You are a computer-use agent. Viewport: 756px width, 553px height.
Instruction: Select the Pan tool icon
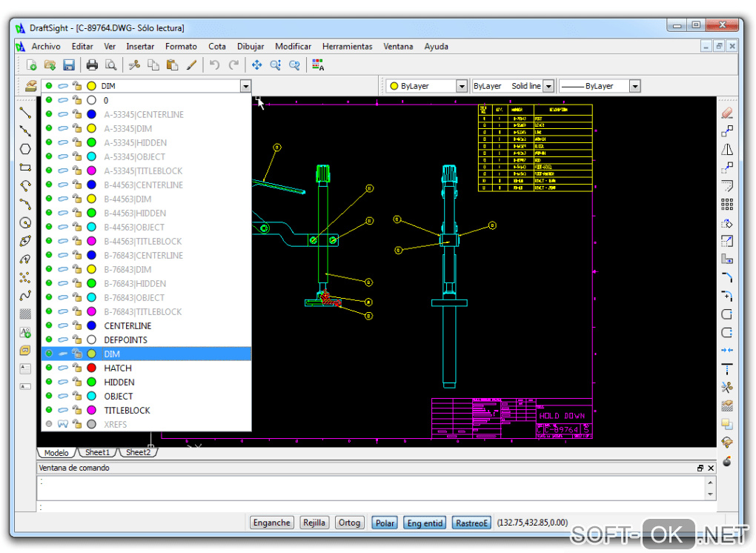pyautogui.click(x=256, y=65)
